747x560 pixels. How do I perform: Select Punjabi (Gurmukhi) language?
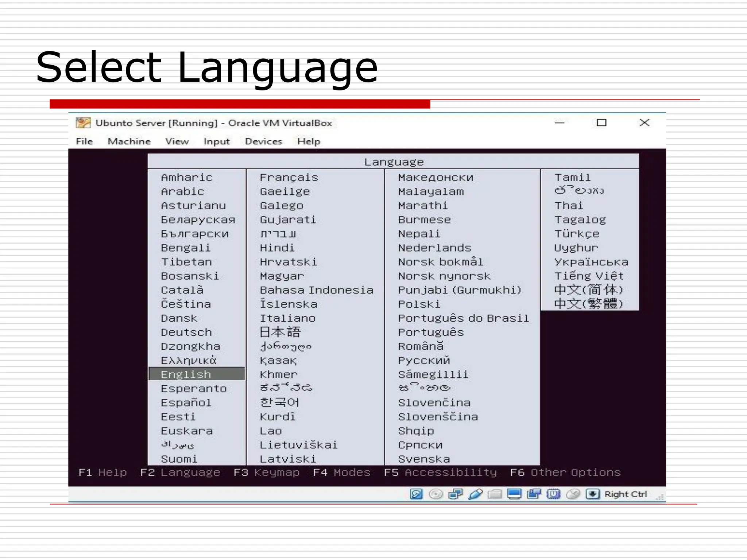(x=460, y=290)
